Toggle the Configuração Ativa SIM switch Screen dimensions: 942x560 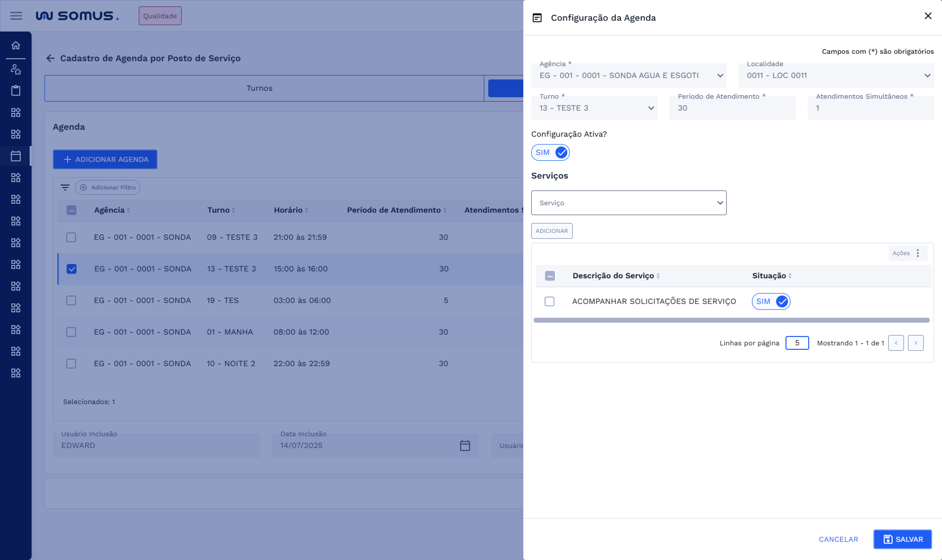coord(550,152)
